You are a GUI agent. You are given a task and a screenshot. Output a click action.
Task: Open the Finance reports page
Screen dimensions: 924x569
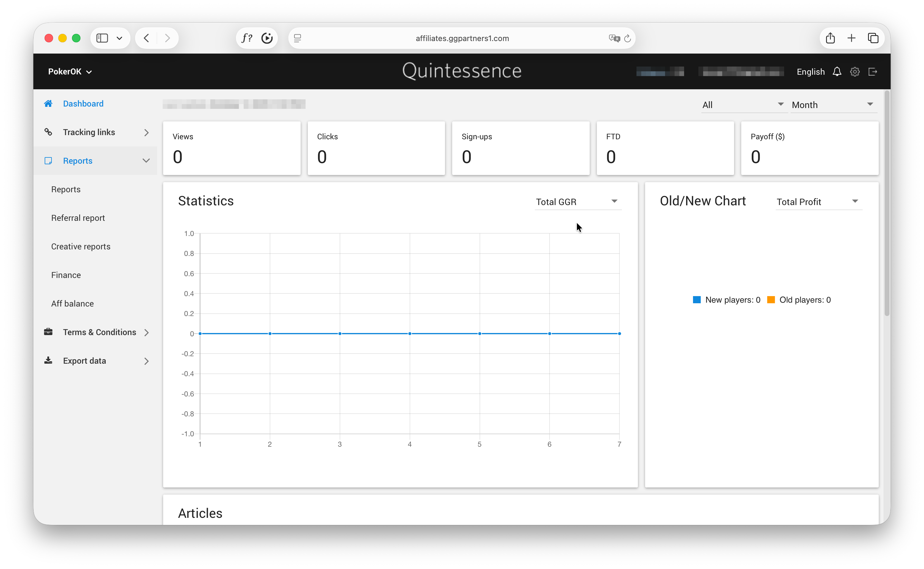(x=66, y=275)
